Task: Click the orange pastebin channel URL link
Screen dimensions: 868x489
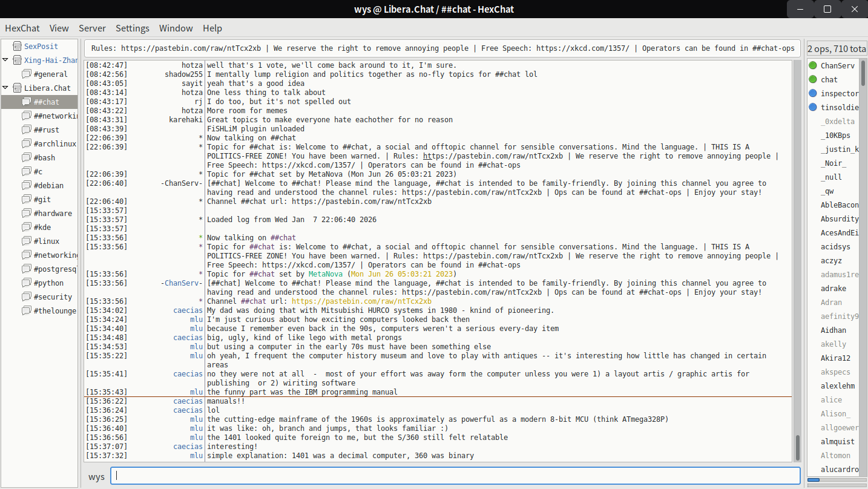Action: (x=361, y=301)
